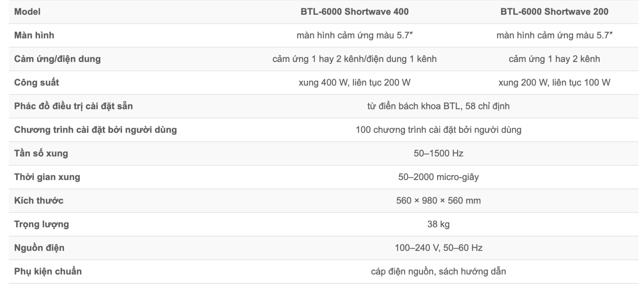Select the Tần số xung row label

tap(41, 153)
